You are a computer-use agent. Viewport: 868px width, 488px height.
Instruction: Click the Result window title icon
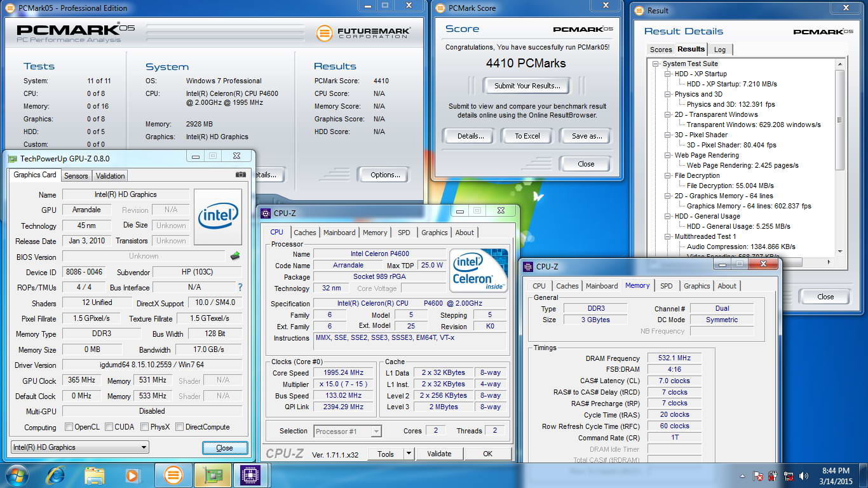coord(639,10)
